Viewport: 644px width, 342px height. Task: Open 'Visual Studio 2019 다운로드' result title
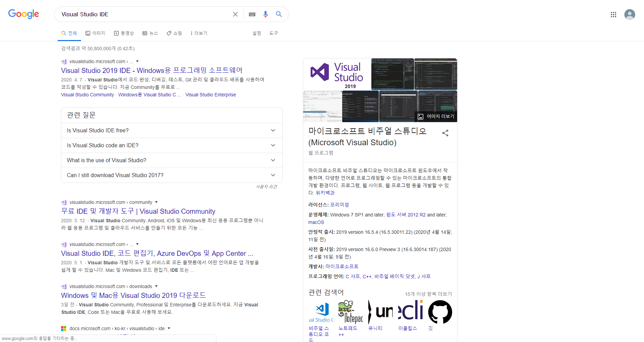coord(133,296)
